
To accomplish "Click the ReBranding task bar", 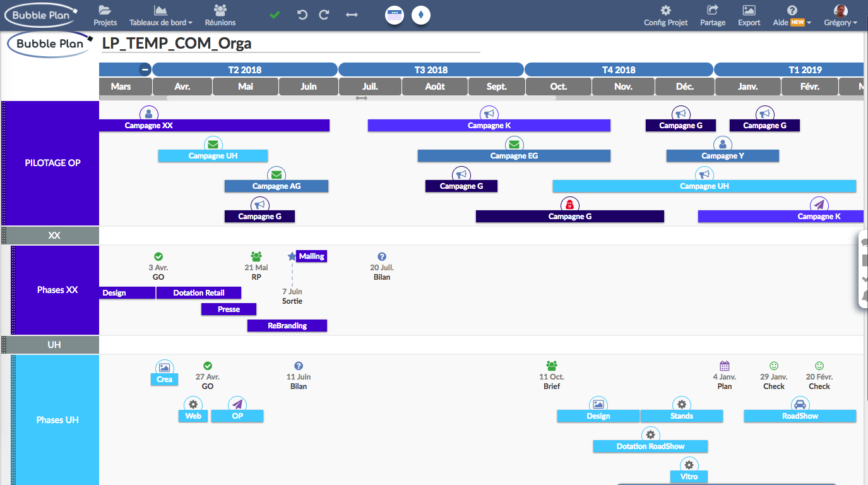I will click(287, 326).
